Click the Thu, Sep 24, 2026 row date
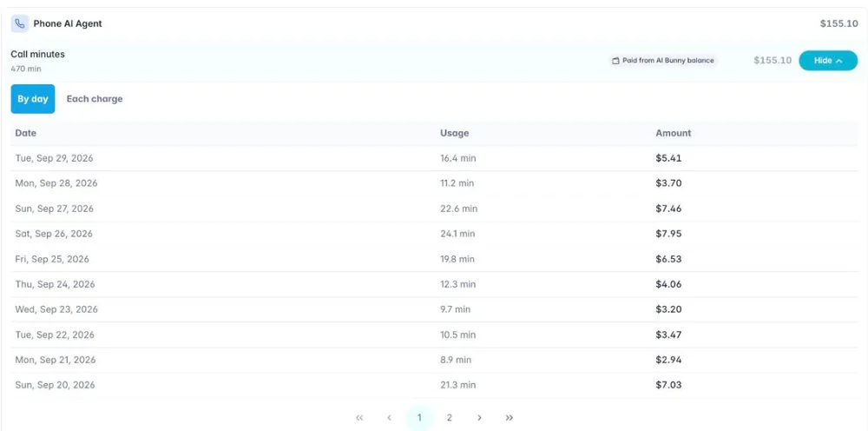 pos(55,284)
